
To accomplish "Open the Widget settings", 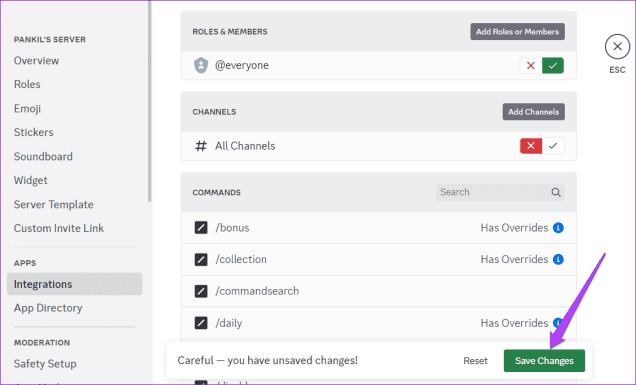I will (30, 180).
